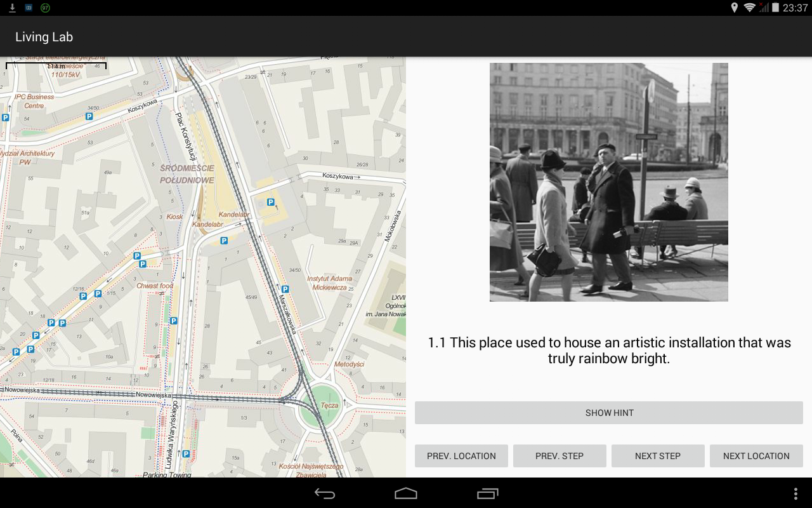Image resolution: width=812 pixels, height=508 pixels.
Task: Advance with the Next Step button
Action: [657, 456]
